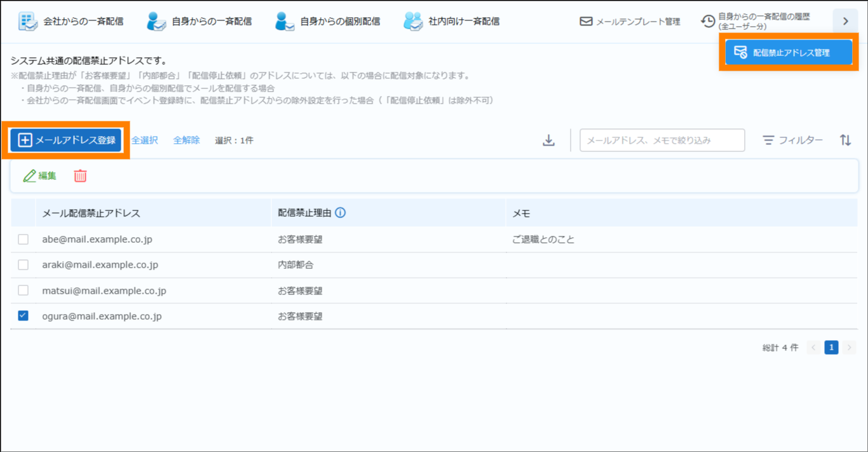
Task: Click the 全選択 link
Action: [144, 140]
